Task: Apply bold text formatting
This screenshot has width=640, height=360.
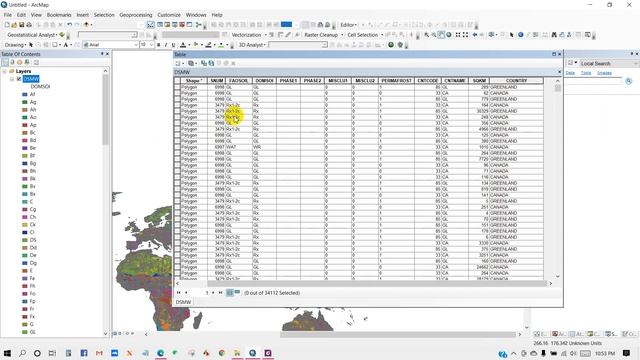Action: 158,44
